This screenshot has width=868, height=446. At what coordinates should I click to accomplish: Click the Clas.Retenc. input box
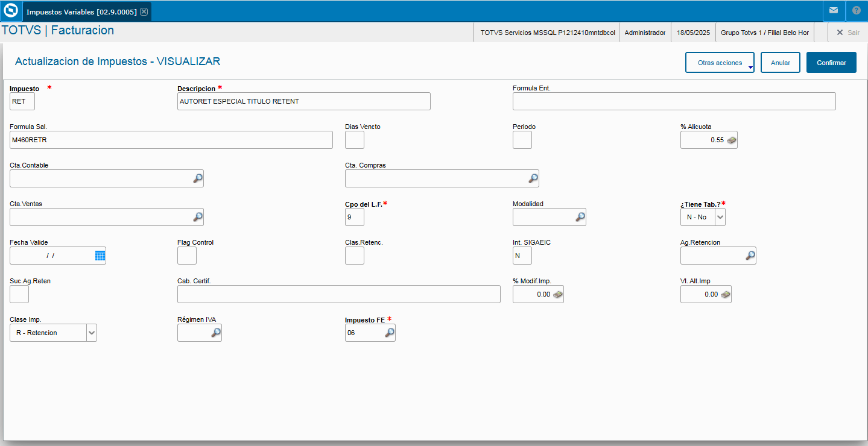tap(355, 256)
